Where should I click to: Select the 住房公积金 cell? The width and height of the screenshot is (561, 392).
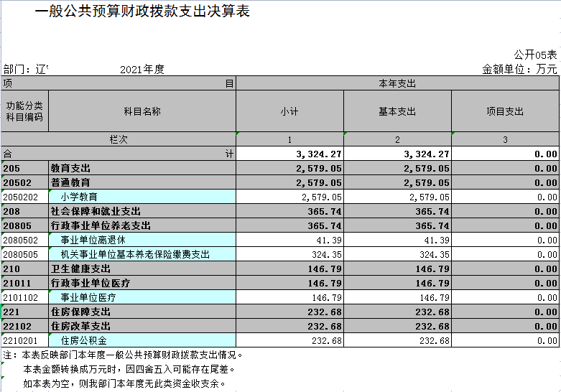(142, 340)
